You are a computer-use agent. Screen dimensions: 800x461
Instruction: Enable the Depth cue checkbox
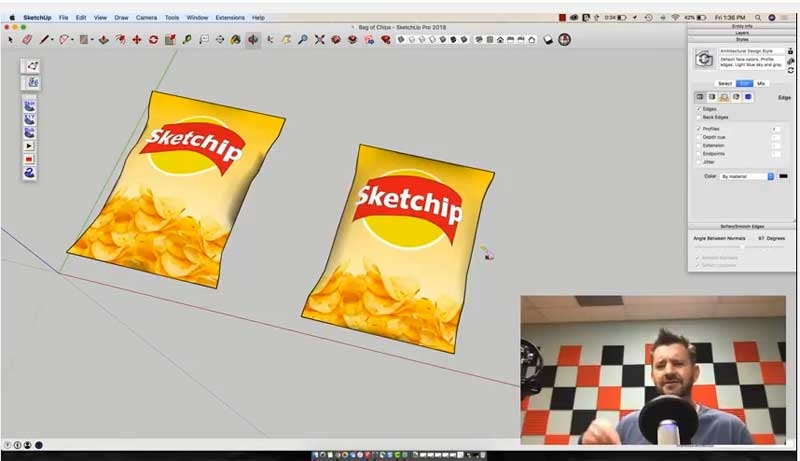[698, 137]
